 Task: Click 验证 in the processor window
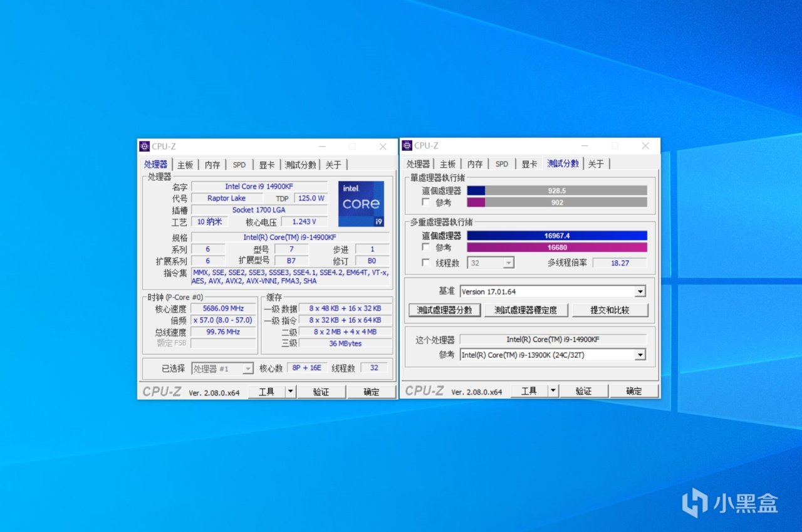point(321,392)
